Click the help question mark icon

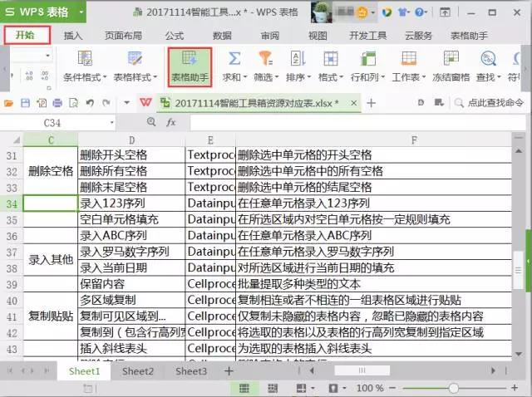tap(419, 12)
